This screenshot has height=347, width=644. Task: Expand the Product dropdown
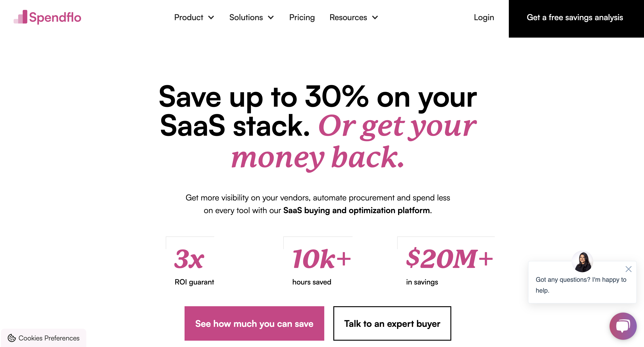(194, 17)
